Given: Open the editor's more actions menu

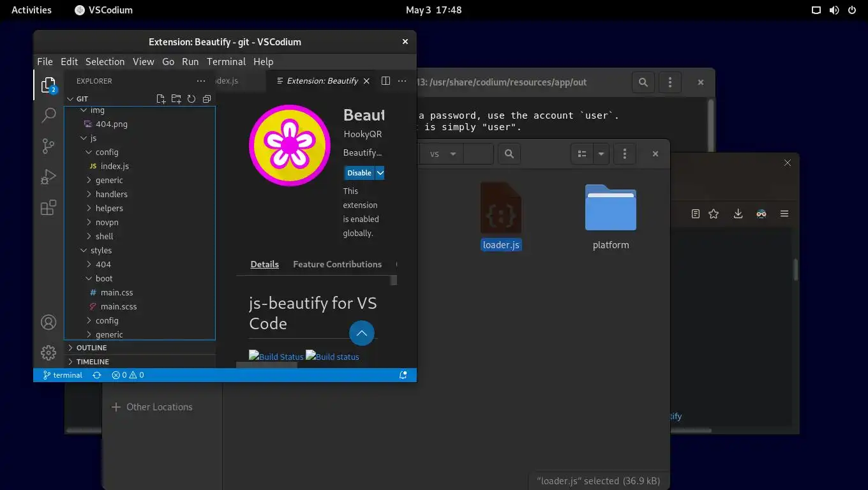Looking at the screenshot, I should coord(402,81).
